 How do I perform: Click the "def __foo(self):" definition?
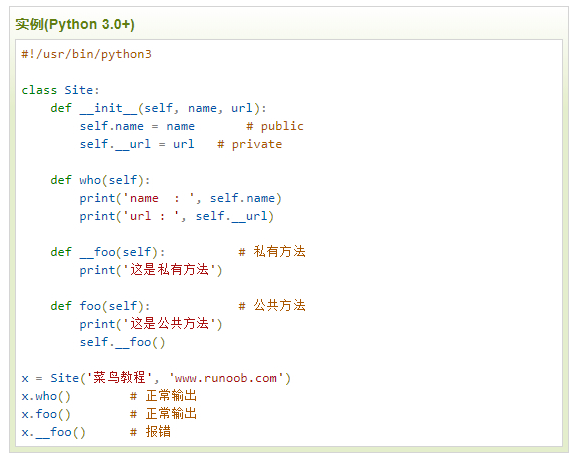coord(108,252)
